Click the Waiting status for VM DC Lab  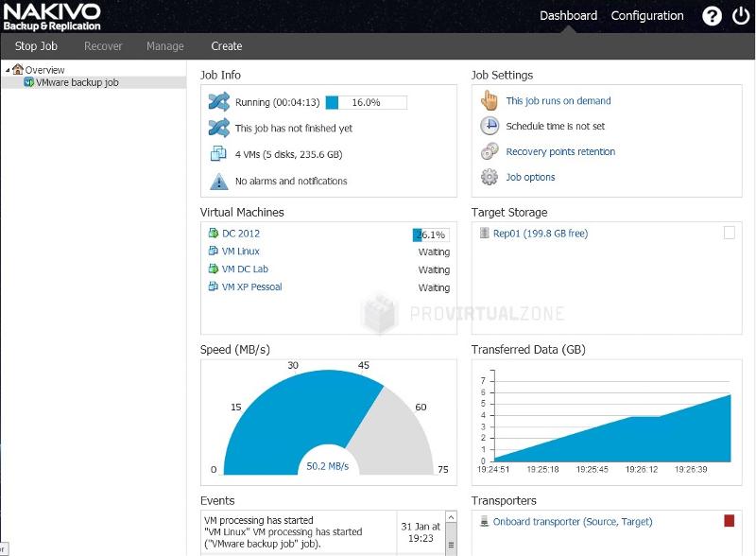434,269
